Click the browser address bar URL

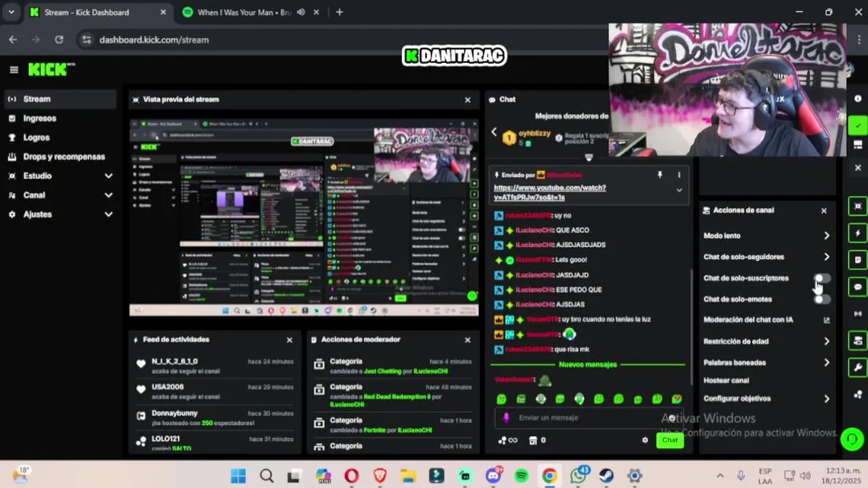[x=154, y=39]
